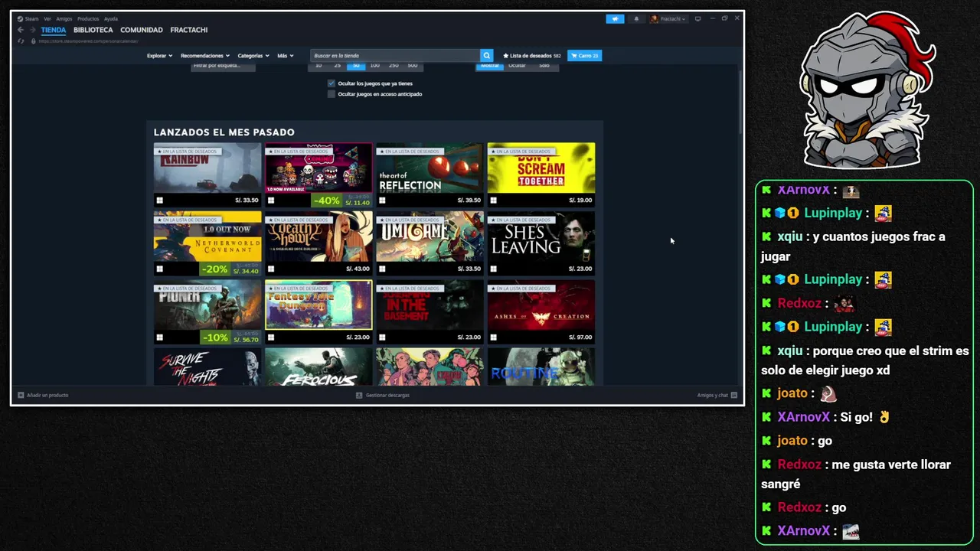Select the 500 results option
The image size is (980, 551).
tap(413, 66)
